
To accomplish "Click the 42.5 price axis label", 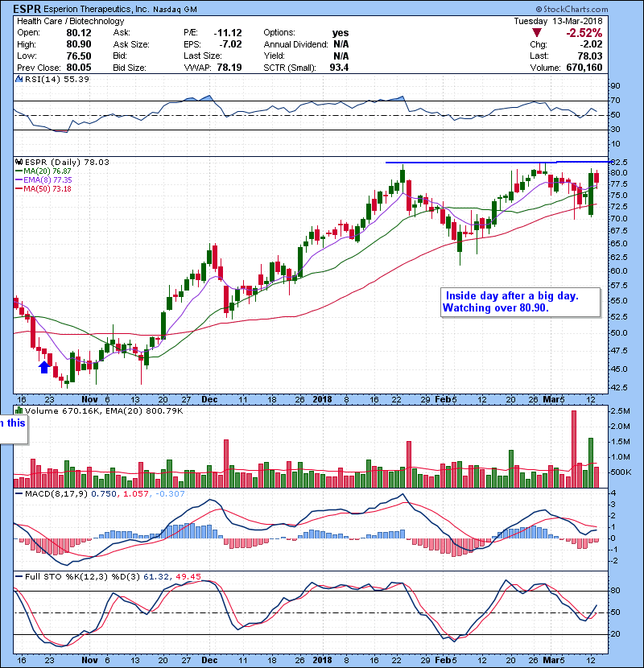I will [618, 387].
